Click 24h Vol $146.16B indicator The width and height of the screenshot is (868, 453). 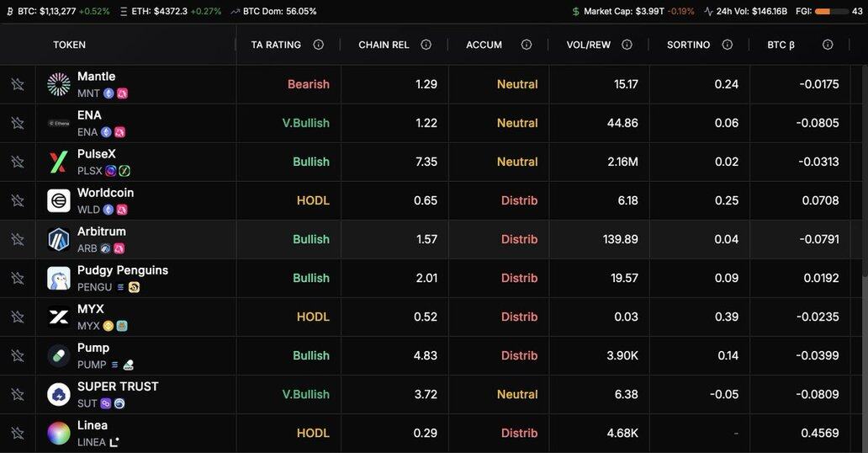[x=745, y=11]
